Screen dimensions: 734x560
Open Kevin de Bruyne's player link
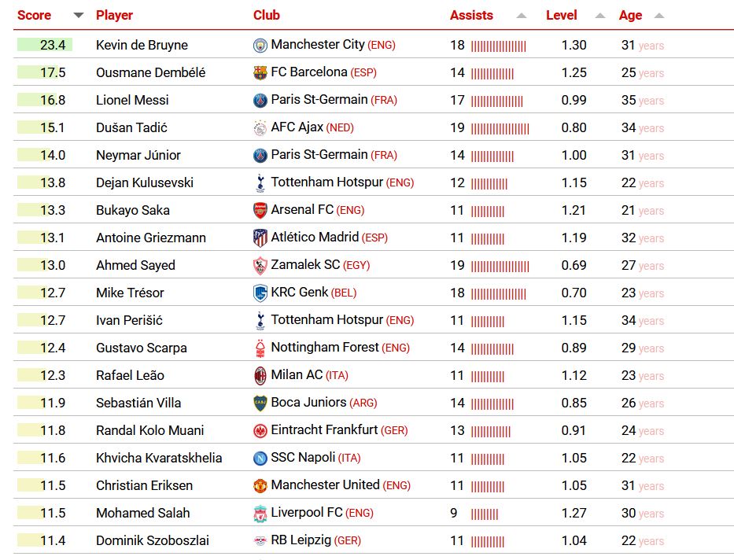click(142, 45)
